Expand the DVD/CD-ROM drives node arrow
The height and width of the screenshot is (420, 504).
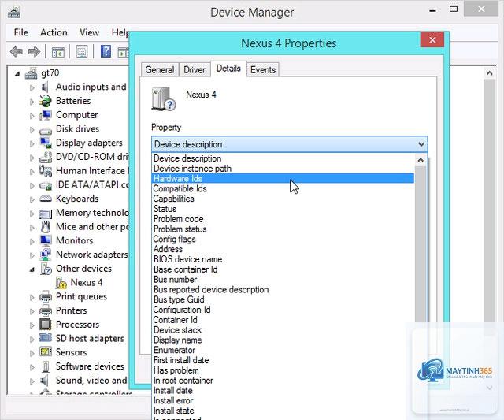coord(31,158)
